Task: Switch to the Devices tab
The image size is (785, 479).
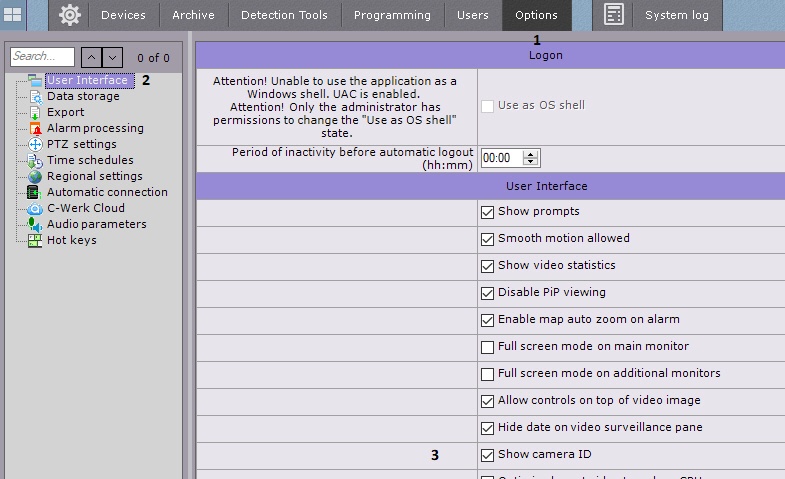Action: click(x=123, y=15)
